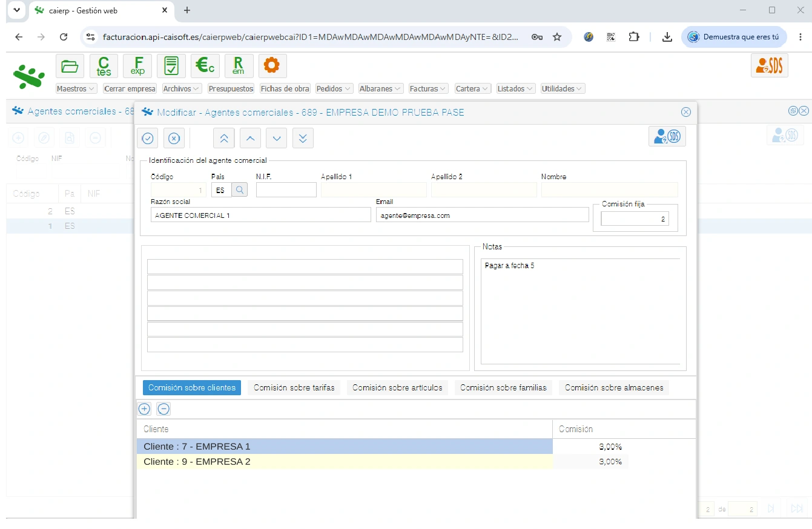
Task: Click into the Notas text area
Action: pos(581,311)
